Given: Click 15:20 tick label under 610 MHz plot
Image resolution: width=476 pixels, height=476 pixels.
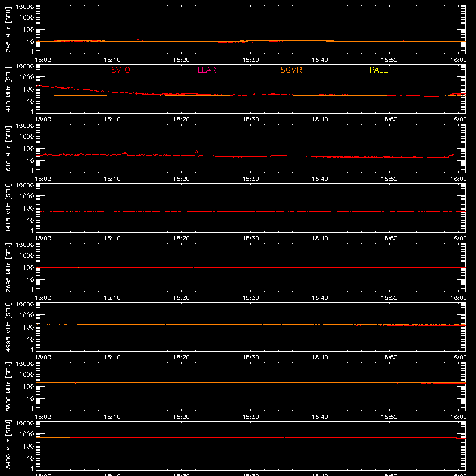Looking at the screenshot, I should (x=181, y=179).
